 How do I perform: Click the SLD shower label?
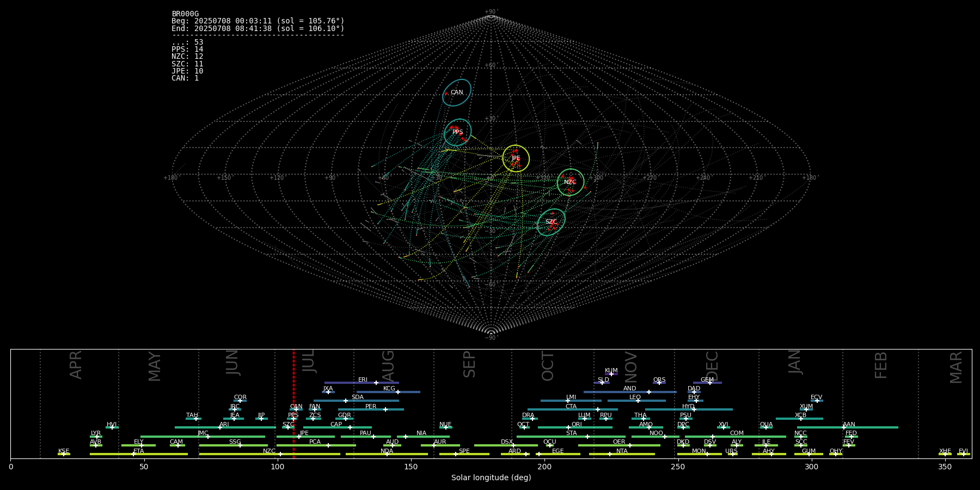click(x=603, y=380)
